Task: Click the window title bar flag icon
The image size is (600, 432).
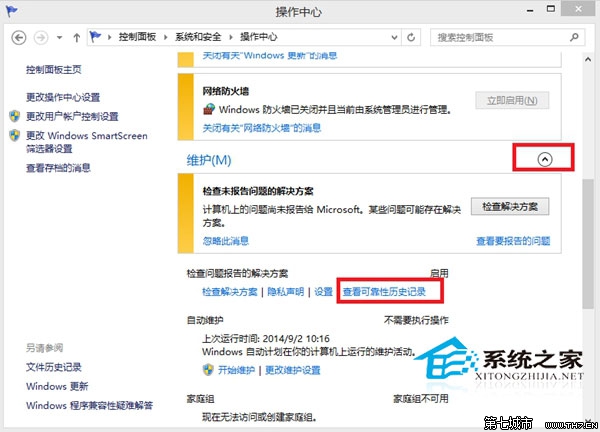Action: click(x=11, y=11)
